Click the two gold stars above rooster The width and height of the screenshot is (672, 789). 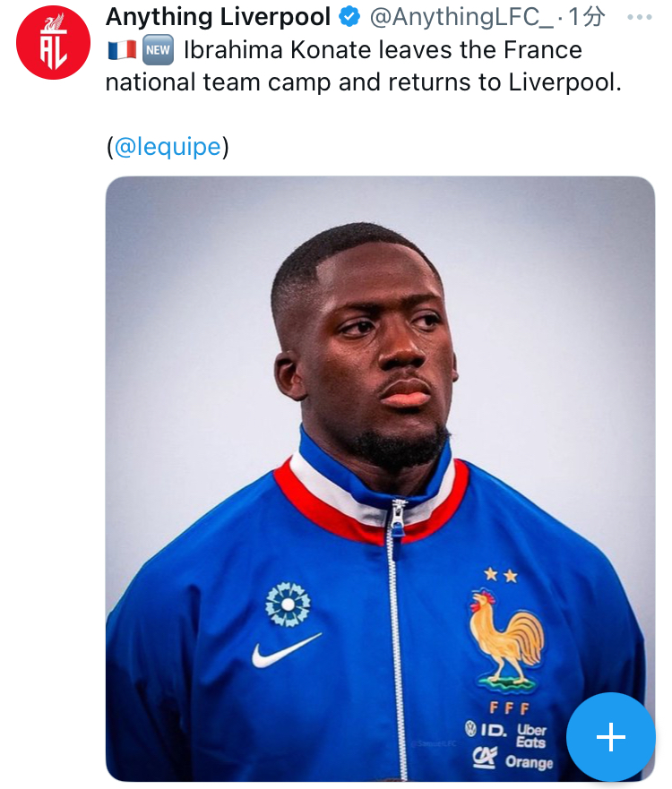tap(501, 575)
